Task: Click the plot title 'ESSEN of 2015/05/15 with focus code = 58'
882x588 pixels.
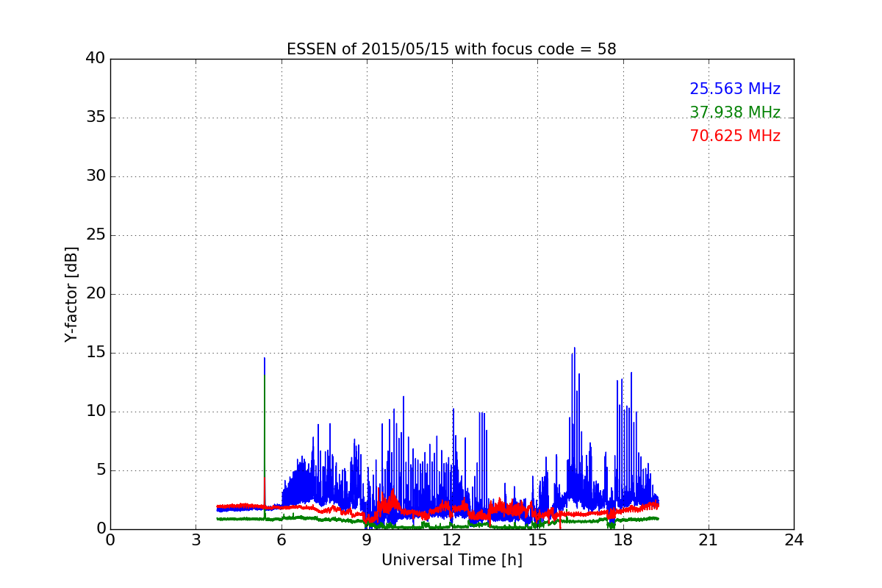Action: tap(451, 49)
